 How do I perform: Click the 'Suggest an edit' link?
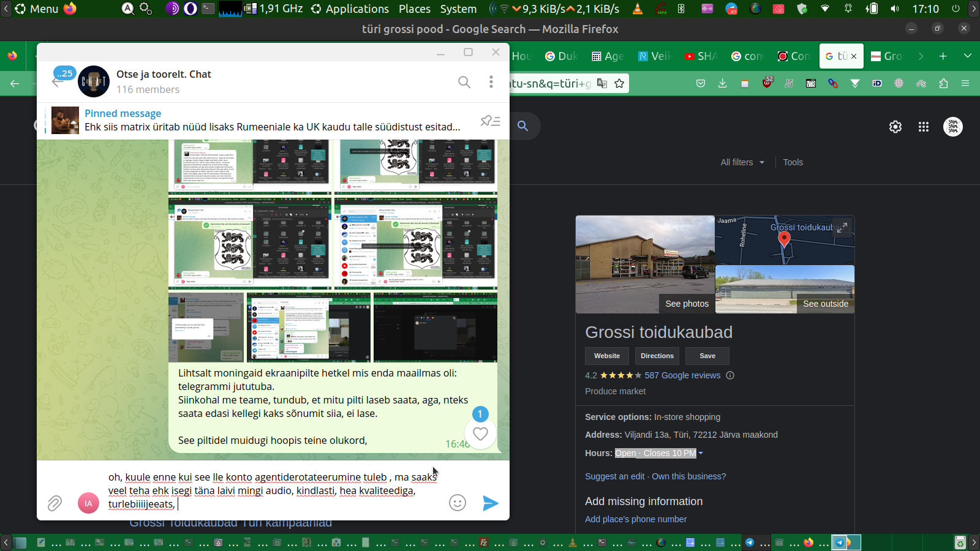[614, 476]
